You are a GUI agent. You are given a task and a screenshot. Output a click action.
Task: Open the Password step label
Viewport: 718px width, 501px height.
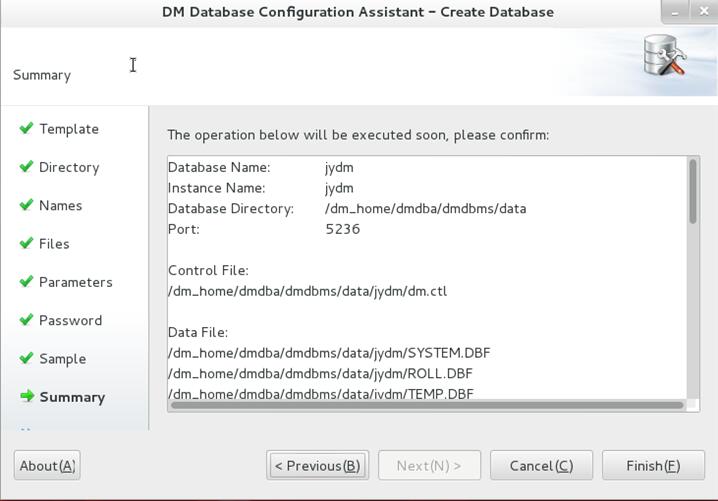[71, 321]
